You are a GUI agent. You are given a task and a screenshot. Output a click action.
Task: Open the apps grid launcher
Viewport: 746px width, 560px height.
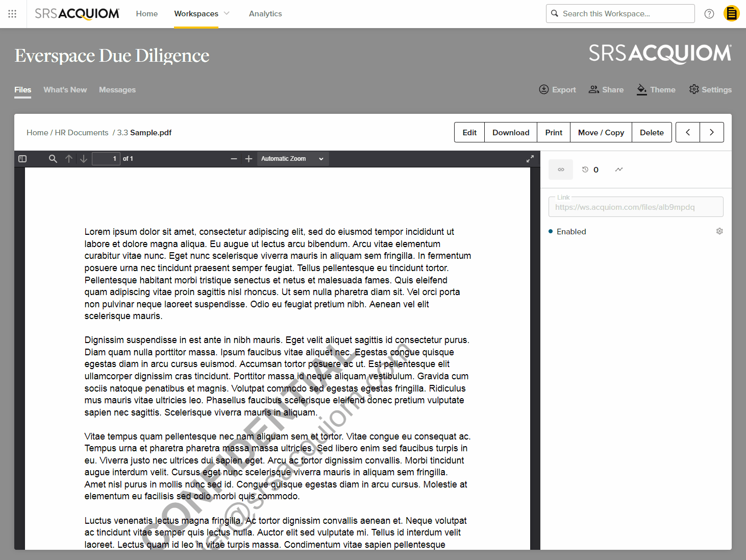point(12,14)
